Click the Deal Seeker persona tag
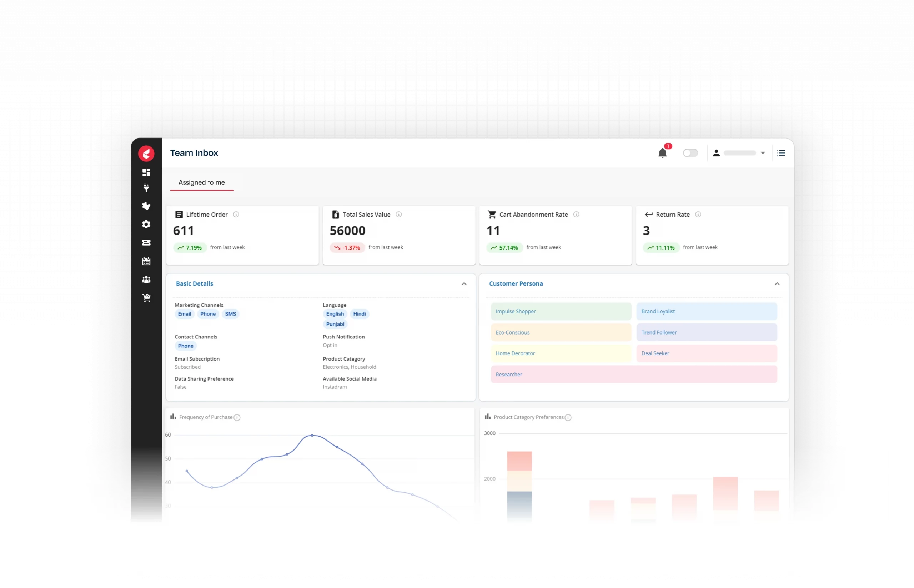Image resolution: width=914 pixels, height=588 pixels. (x=706, y=353)
